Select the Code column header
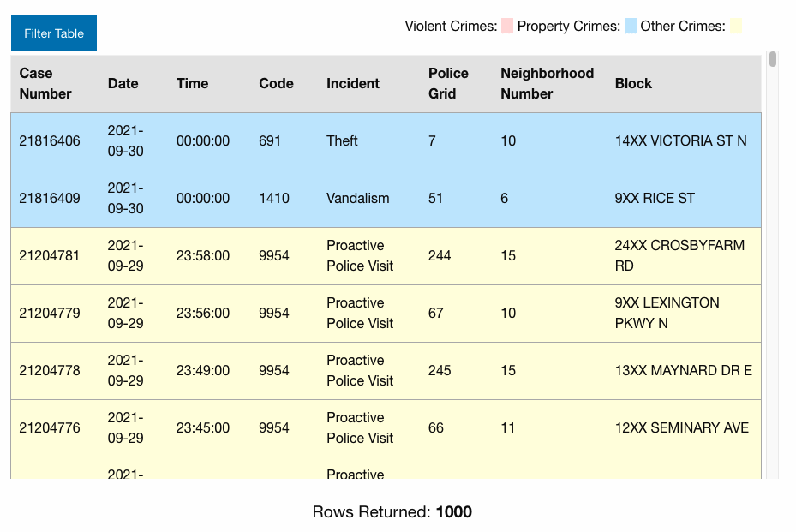Viewport: 796px width, 532px height. pyautogui.click(x=276, y=84)
